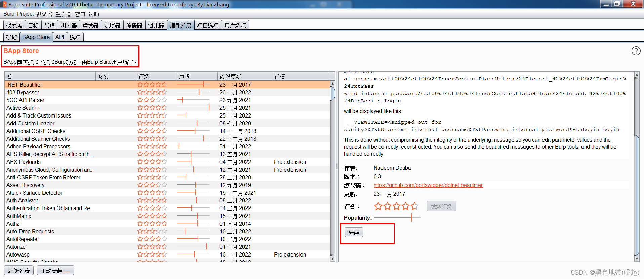Sort by the 评级 column header
The height and width of the screenshot is (279, 644).
[x=157, y=76]
